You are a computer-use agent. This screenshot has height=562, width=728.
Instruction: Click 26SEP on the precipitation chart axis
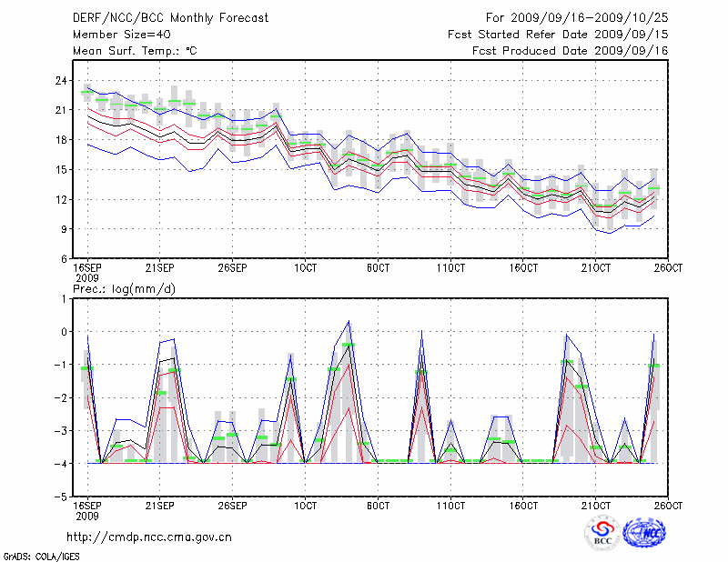pos(232,504)
